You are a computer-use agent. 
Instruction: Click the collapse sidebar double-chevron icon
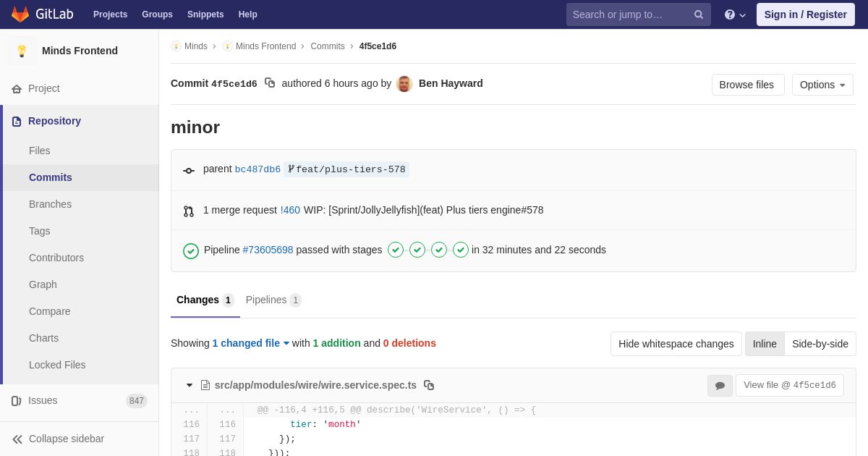pyautogui.click(x=17, y=439)
